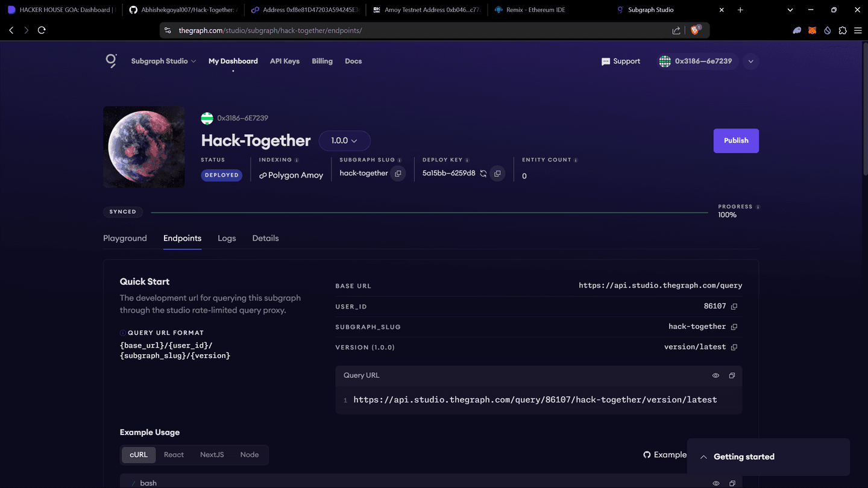The height and width of the screenshot is (488, 868).
Task: Open the browser extensions puzzle icon
Action: point(843,30)
